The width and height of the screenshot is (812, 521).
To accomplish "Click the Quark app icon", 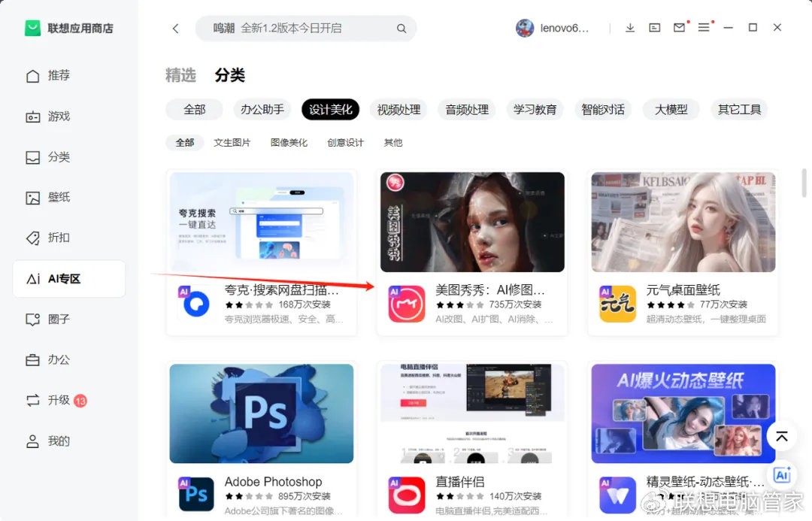I will coord(196,304).
